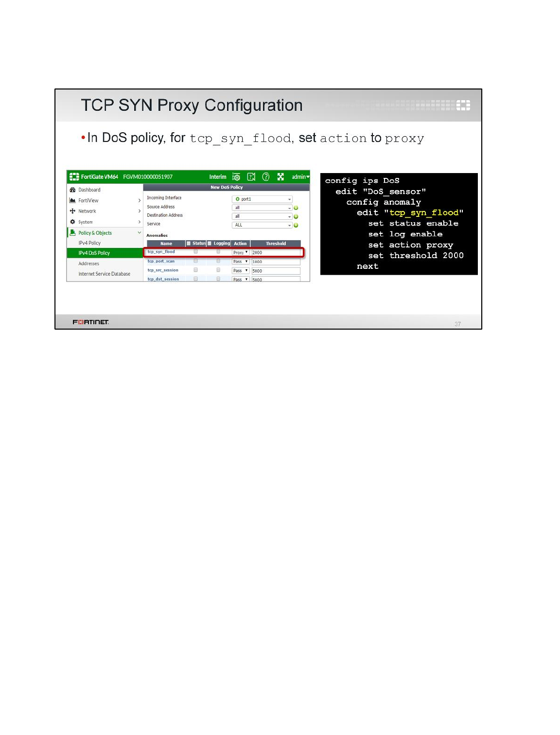Open the settings gear icon in header
This screenshot has height=735, width=560.
point(236,177)
